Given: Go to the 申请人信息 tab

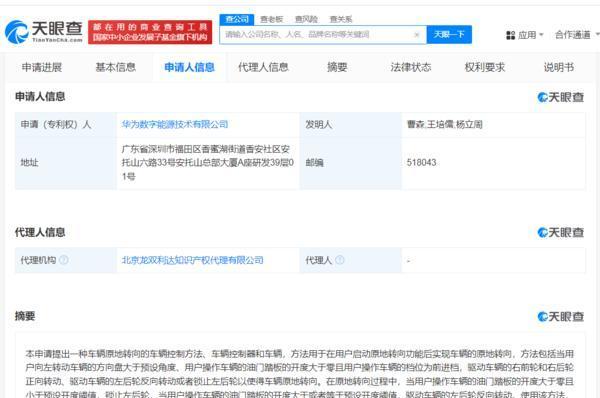Looking at the screenshot, I should pyautogui.click(x=189, y=67).
